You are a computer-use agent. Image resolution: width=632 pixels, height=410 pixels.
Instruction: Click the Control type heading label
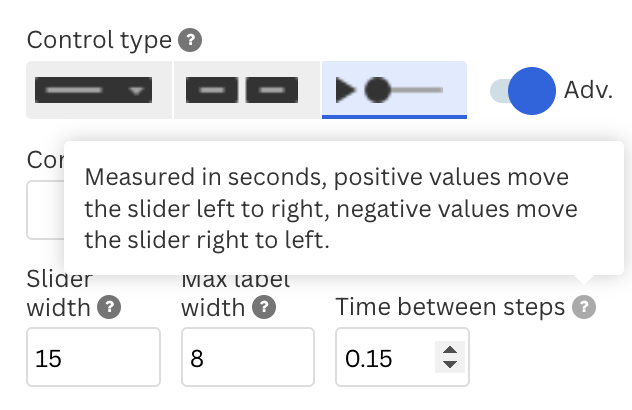pyautogui.click(x=99, y=40)
